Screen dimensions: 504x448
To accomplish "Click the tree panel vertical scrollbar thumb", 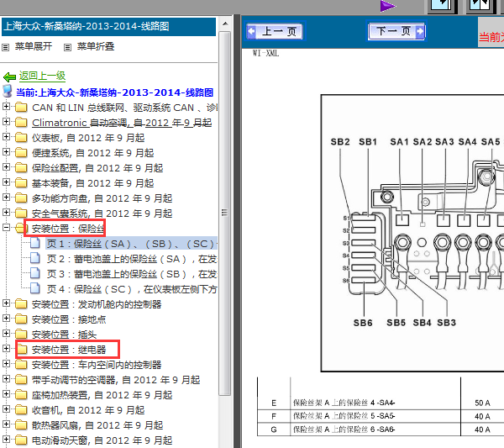I will (x=225, y=213).
